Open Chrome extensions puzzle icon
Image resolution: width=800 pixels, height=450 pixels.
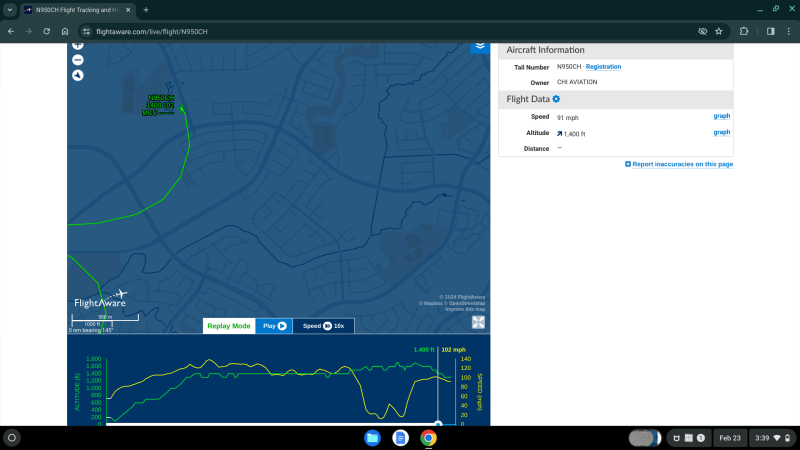point(743,31)
